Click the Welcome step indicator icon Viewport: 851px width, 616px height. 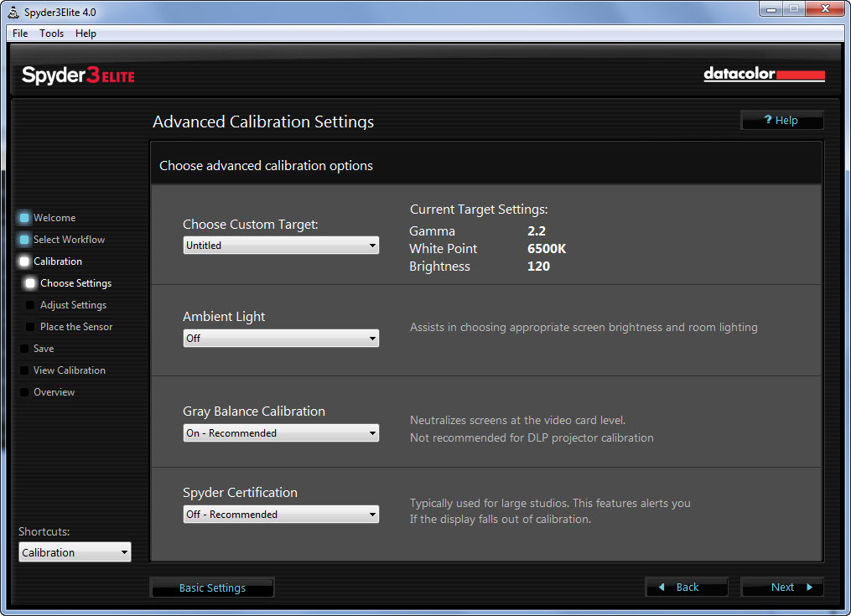click(24, 218)
